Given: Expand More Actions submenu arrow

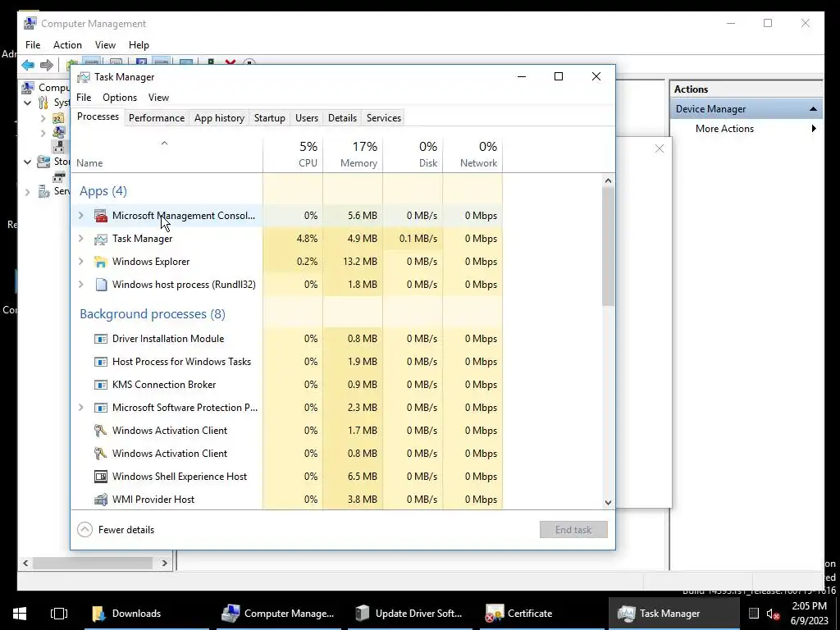Looking at the screenshot, I should (x=814, y=129).
